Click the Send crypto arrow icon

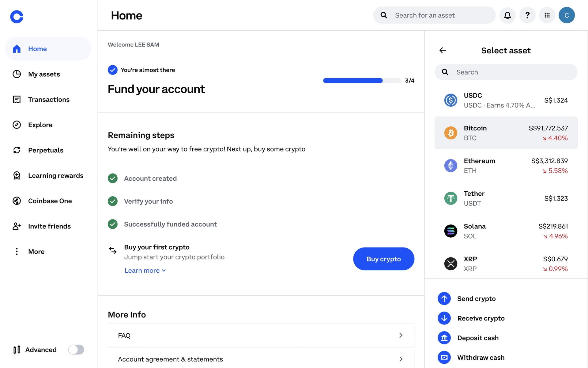[x=444, y=299]
